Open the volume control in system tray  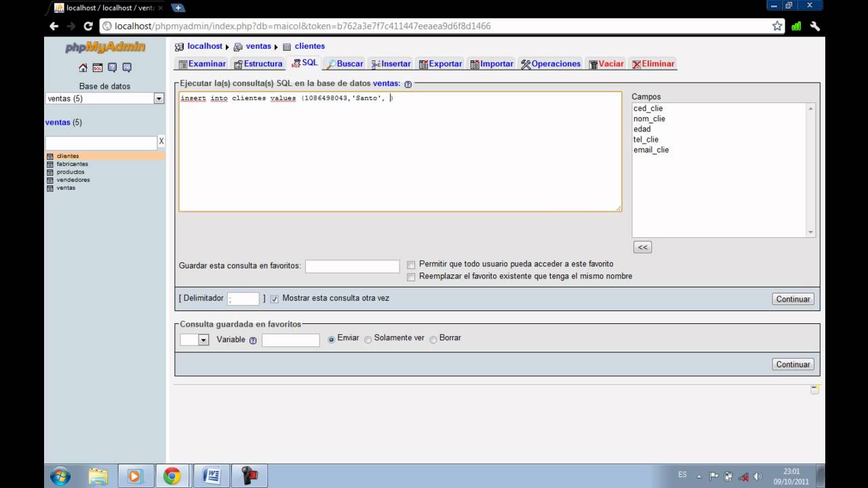pyautogui.click(x=758, y=476)
